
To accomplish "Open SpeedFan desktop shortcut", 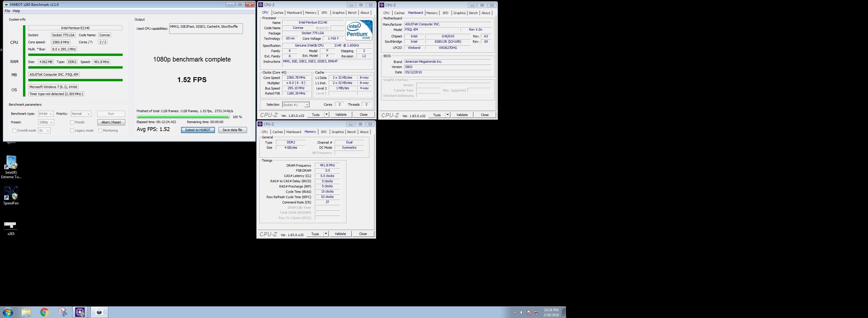I will point(11,196).
